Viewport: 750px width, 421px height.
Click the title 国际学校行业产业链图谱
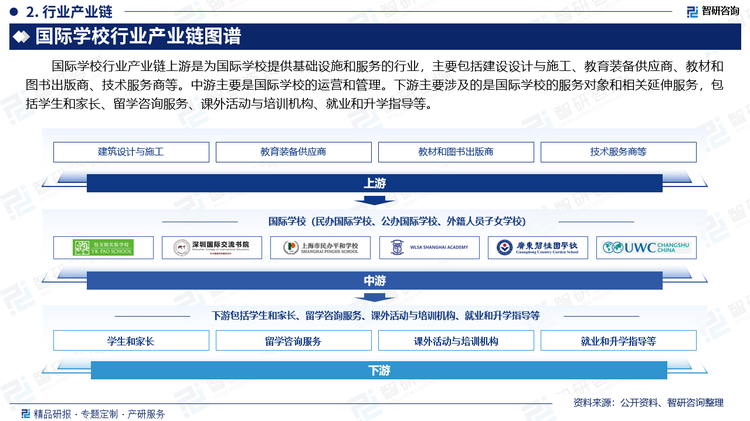(x=138, y=36)
